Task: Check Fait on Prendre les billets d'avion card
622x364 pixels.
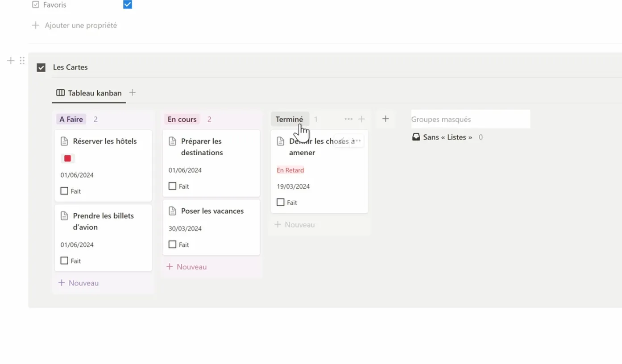Action: 64,261
